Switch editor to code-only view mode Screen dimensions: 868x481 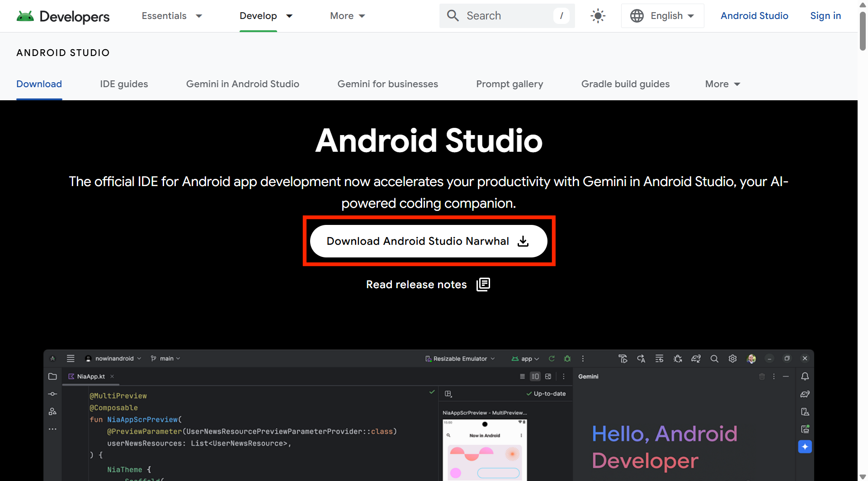[x=522, y=376]
